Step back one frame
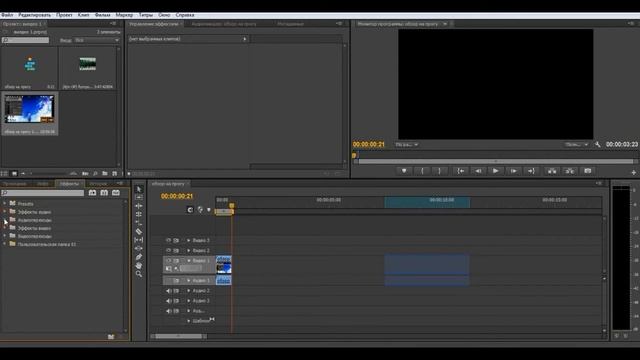 [x=478, y=171]
